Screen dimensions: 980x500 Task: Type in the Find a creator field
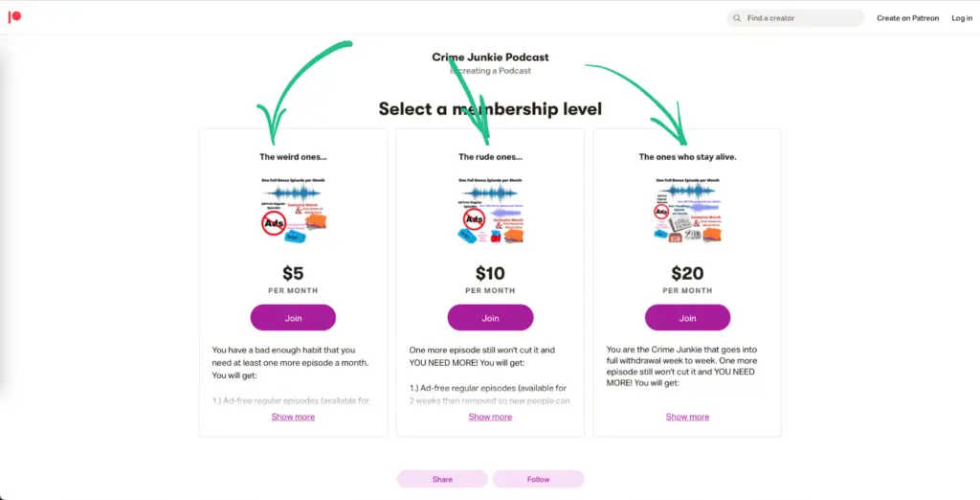click(x=799, y=18)
